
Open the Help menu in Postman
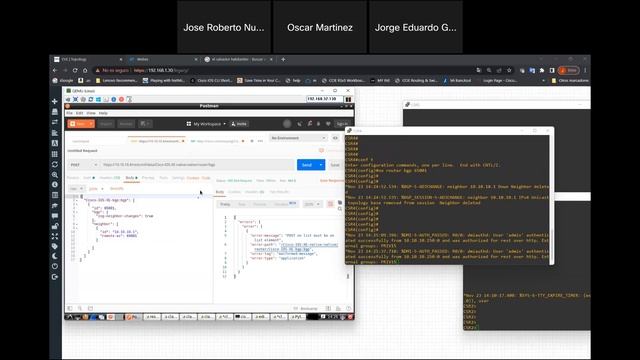pyautogui.click(x=103, y=113)
